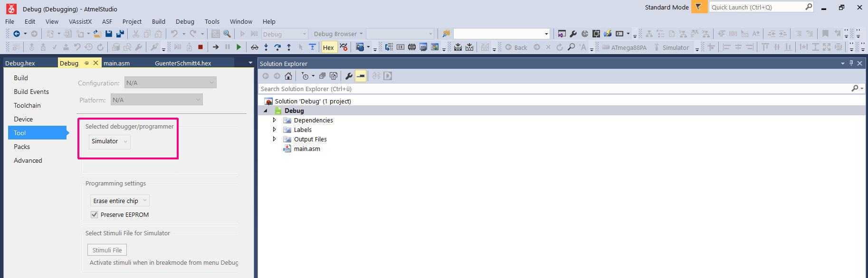The width and height of the screenshot is (868, 278).
Task: Click the Navigate Backward arrow icon
Action: (x=17, y=34)
